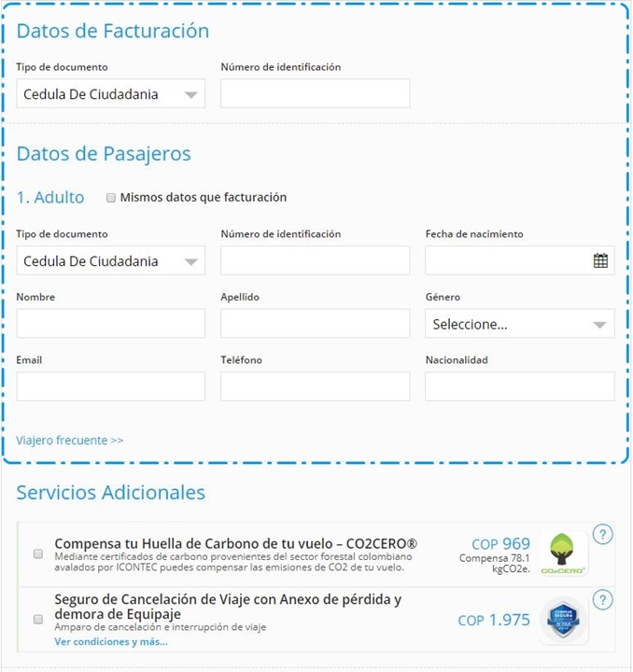The width and height of the screenshot is (633, 672).
Task: Click into the Nacionalidad input field
Action: 520,386
